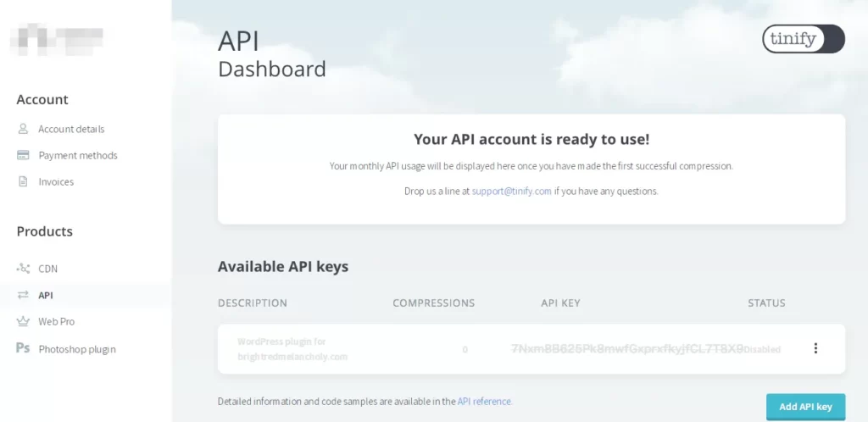868x422 pixels.
Task: Click the Photoshop plugin Ps icon
Action: (x=23, y=348)
